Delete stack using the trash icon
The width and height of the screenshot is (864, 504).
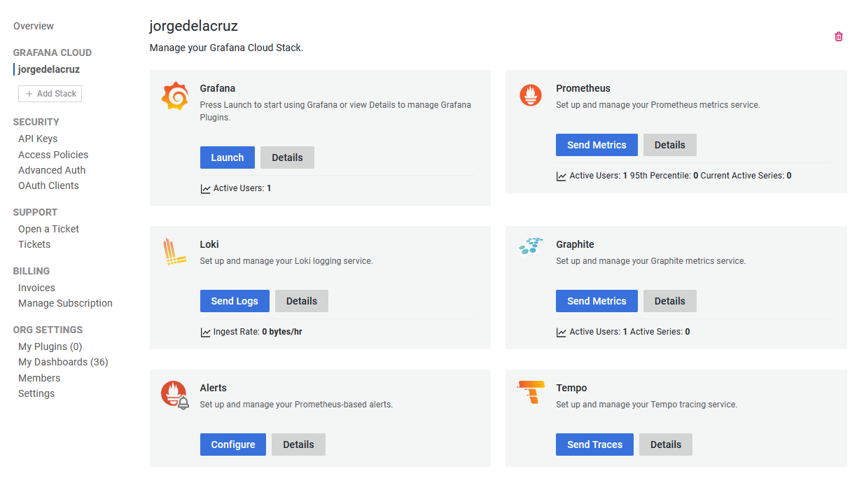[839, 36]
